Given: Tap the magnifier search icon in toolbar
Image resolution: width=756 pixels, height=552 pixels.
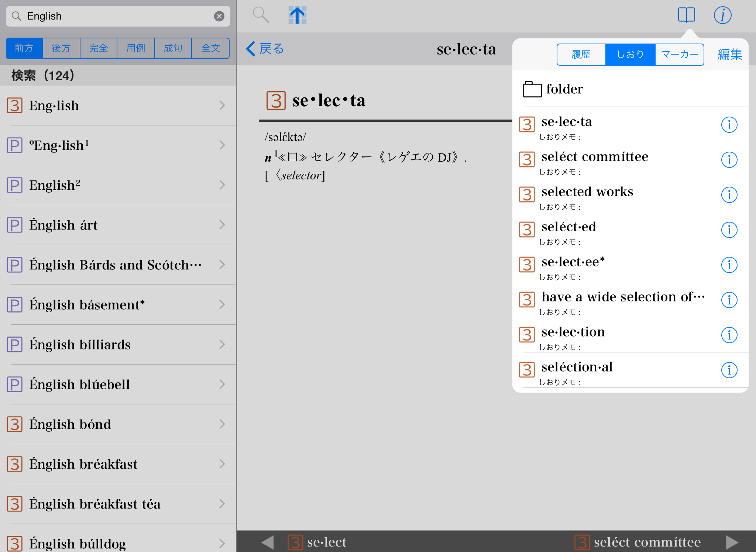Looking at the screenshot, I should [x=261, y=15].
